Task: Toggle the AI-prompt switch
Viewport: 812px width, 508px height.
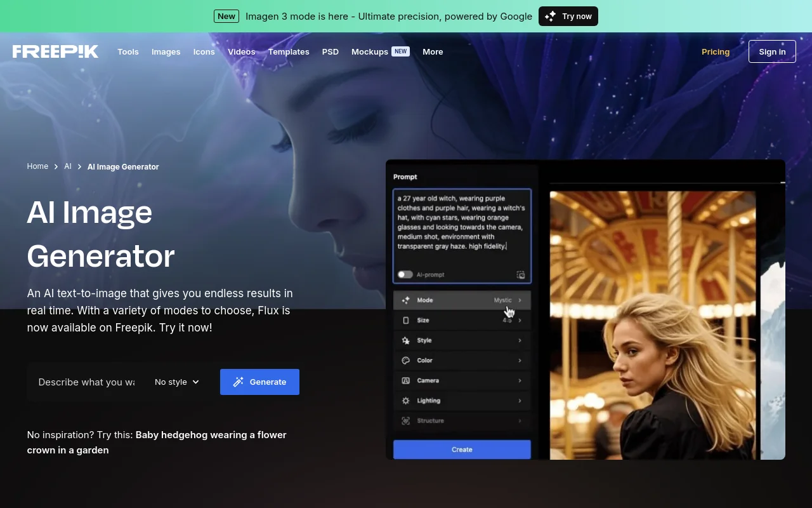Action: (405, 275)
